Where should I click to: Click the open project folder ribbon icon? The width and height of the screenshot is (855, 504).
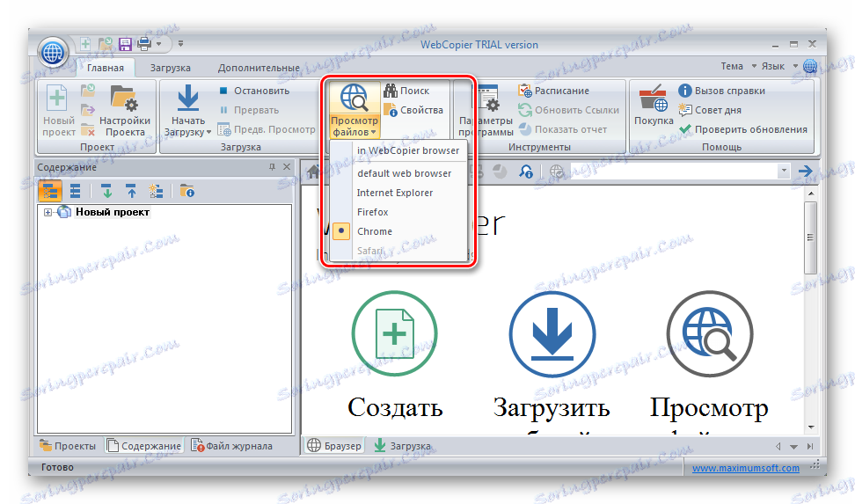pyautogui.click(x=88, y=90)
